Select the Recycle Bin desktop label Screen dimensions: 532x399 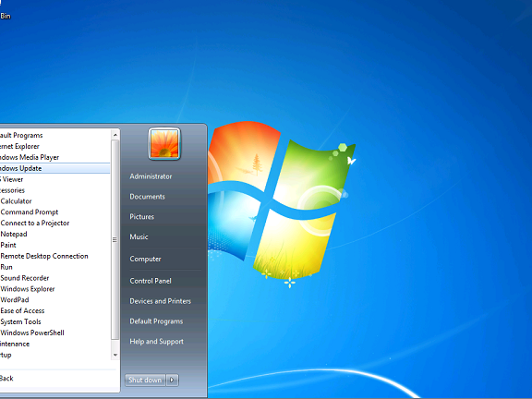(x=6, y=16)
